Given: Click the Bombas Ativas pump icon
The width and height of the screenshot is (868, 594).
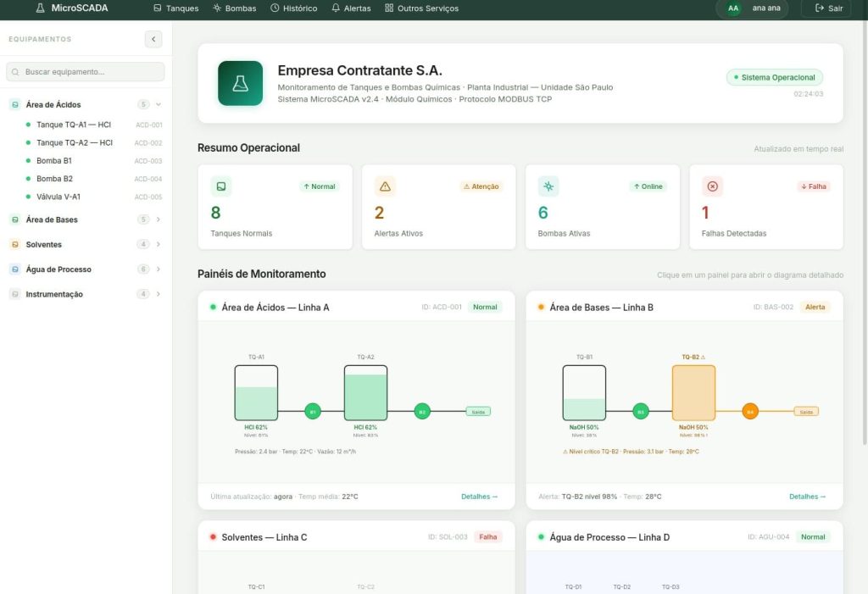Looking at the screenshot, I should (548, 186).
